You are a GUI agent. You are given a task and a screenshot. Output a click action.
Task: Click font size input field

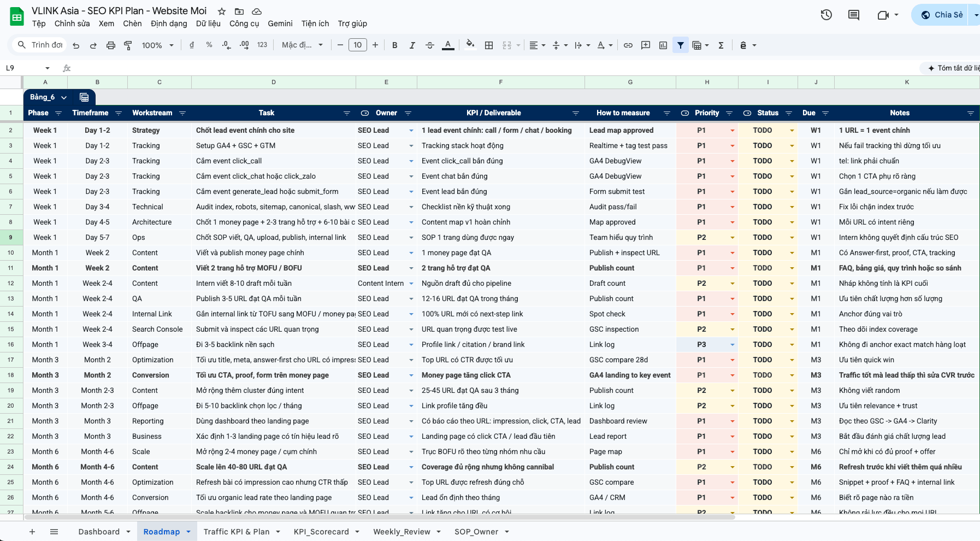click(358, 45)
